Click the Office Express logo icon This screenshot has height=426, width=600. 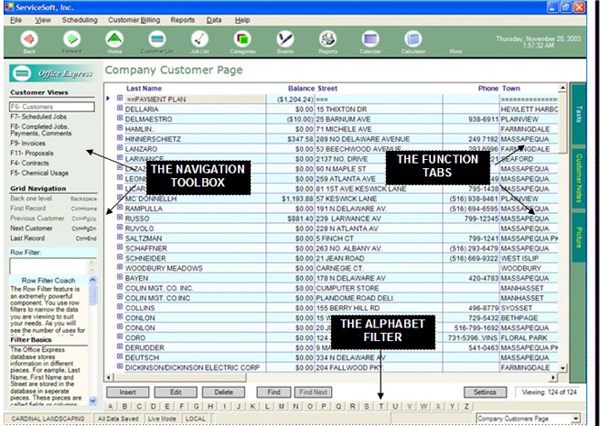pos(22,73)
